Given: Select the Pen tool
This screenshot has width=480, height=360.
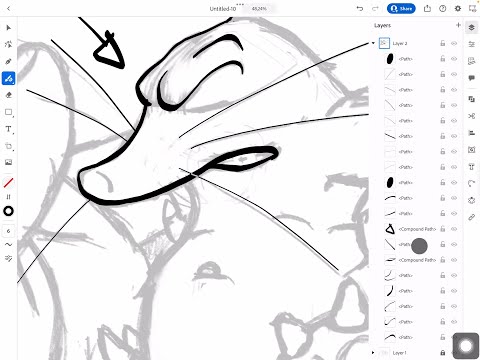Looking at the screenshot, I should [9, 61].
